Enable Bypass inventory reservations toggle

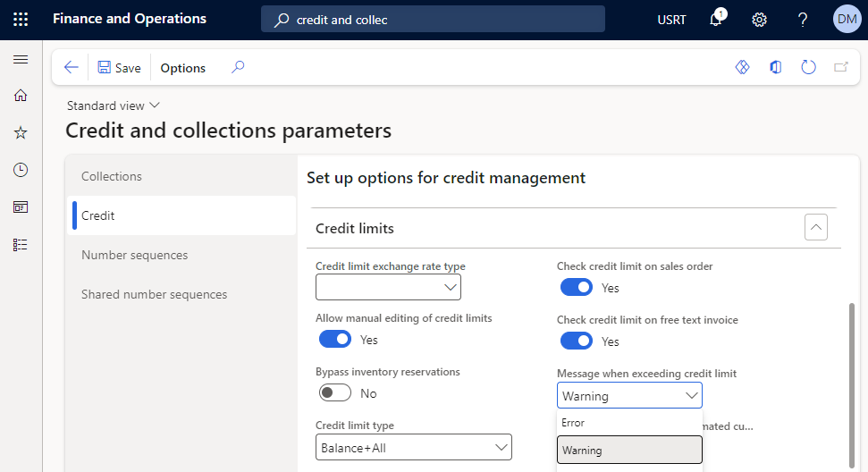point(335,393)
